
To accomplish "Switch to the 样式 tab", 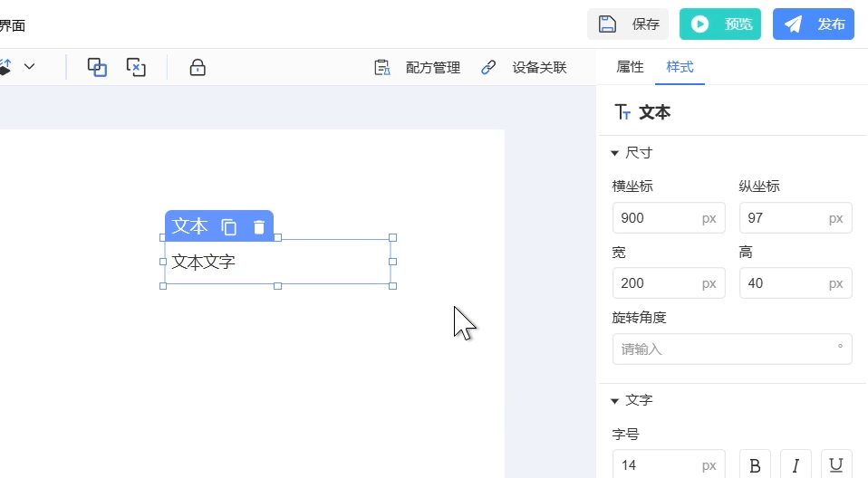I will (x=680, y=67).
